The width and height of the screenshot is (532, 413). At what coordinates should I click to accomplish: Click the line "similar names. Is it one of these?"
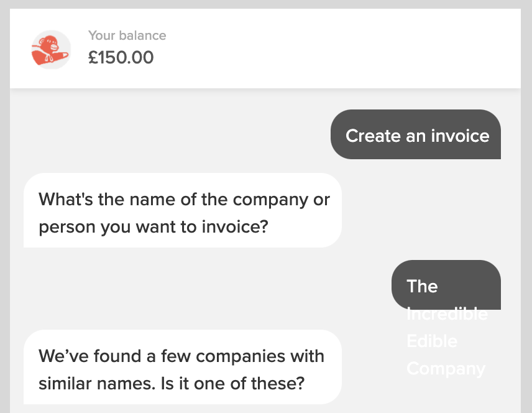coord(171,383)
